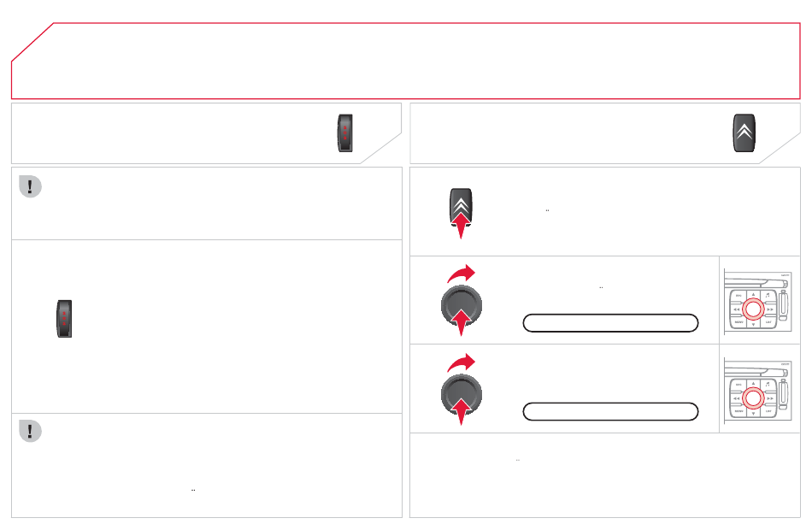Click the exclamation warning icon below the three-dot button
812x530 pixels.
point(30,431)
